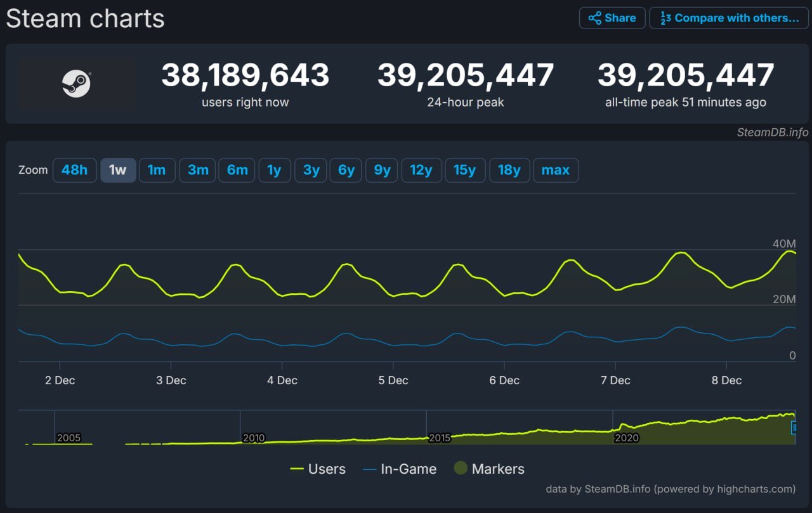
Task: Open Compare with others
Action: 730,18
